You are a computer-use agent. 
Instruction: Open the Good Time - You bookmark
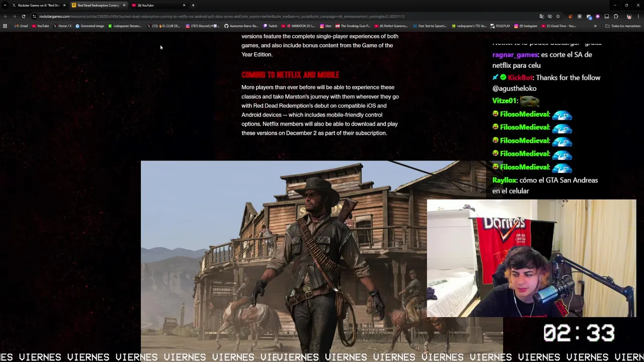click(x=559, y=26)
